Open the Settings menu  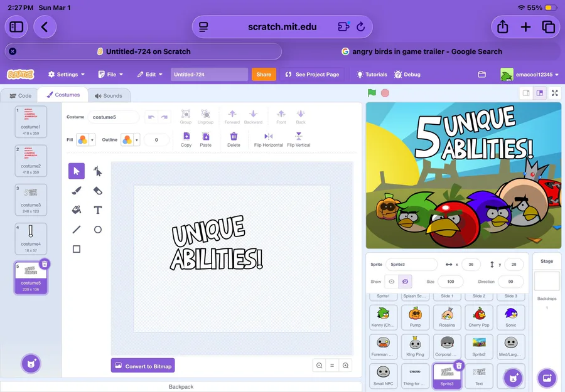coord(67,75)
